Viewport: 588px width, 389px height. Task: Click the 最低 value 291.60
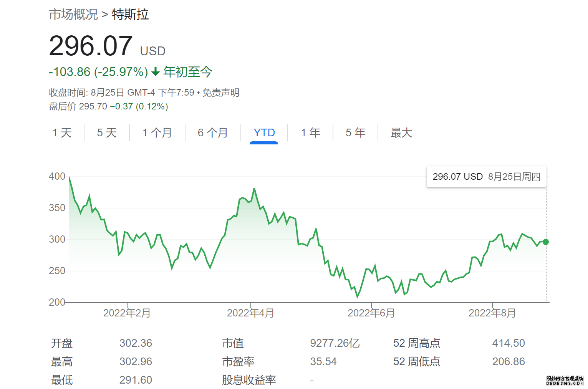pos(136,380)
